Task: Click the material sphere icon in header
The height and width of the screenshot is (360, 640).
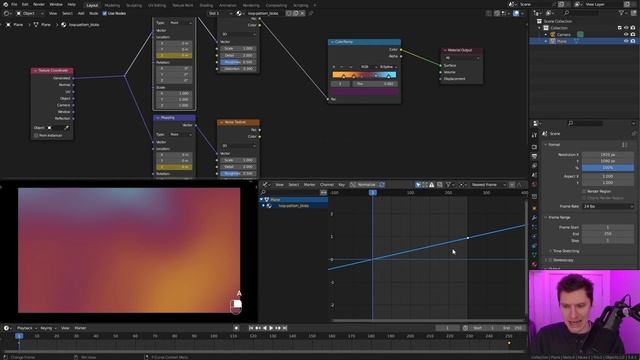Action: [239, 13]
